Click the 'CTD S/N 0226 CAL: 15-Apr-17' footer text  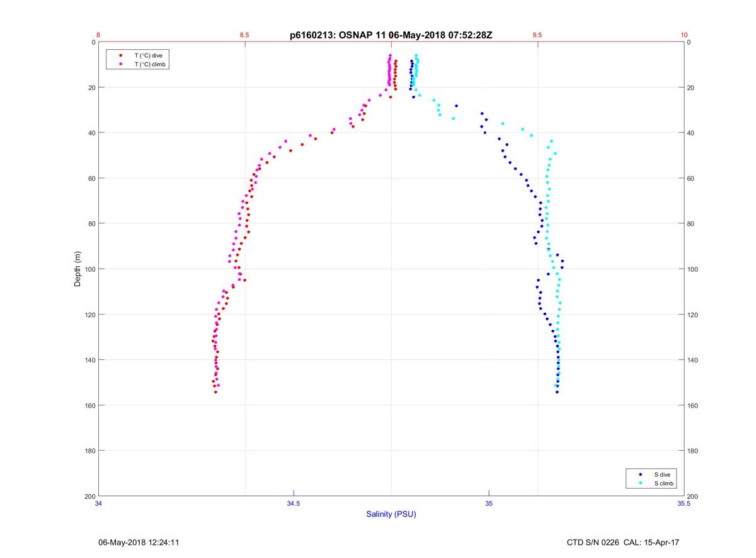(623, 542)
